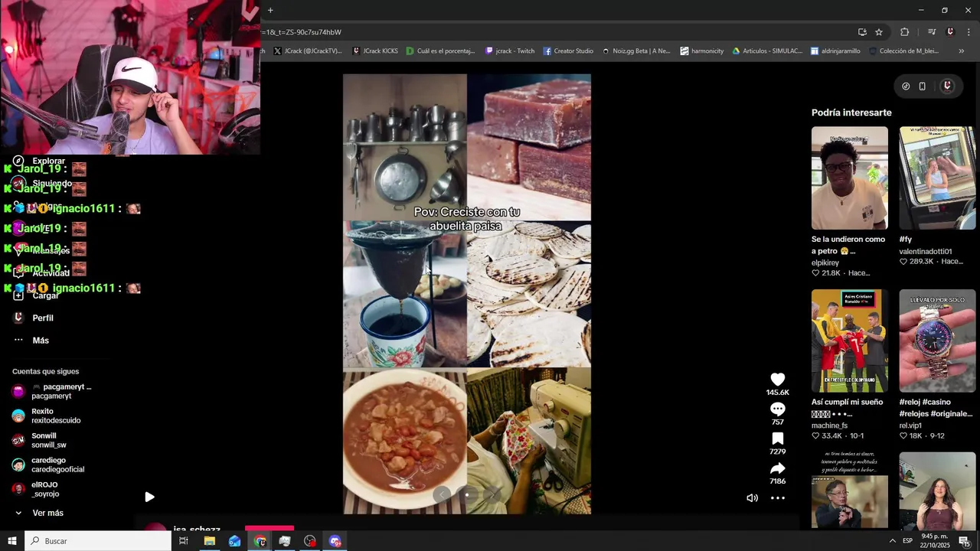
Task: Open followed account elROJO
Action: pyautogui.click(x=36, y=489)
